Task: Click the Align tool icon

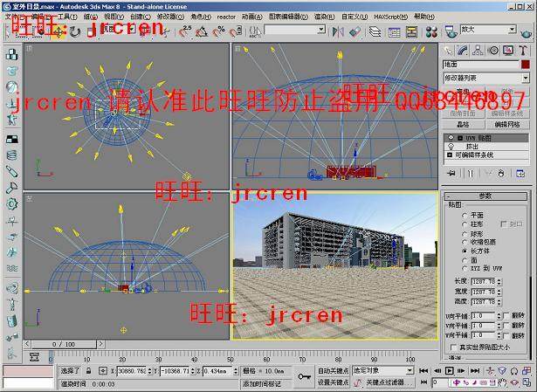Action: point(355,32)
